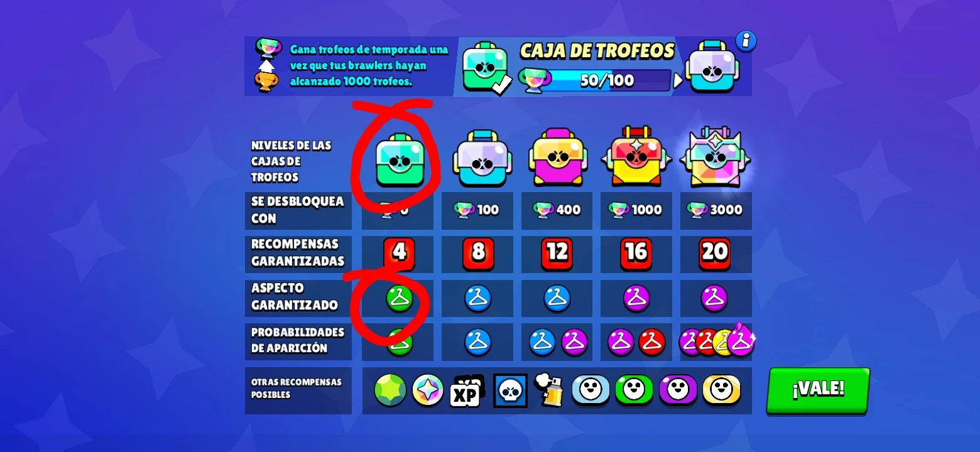
Task: Click the season trophy icon above arrow
Action: [268, 48]
